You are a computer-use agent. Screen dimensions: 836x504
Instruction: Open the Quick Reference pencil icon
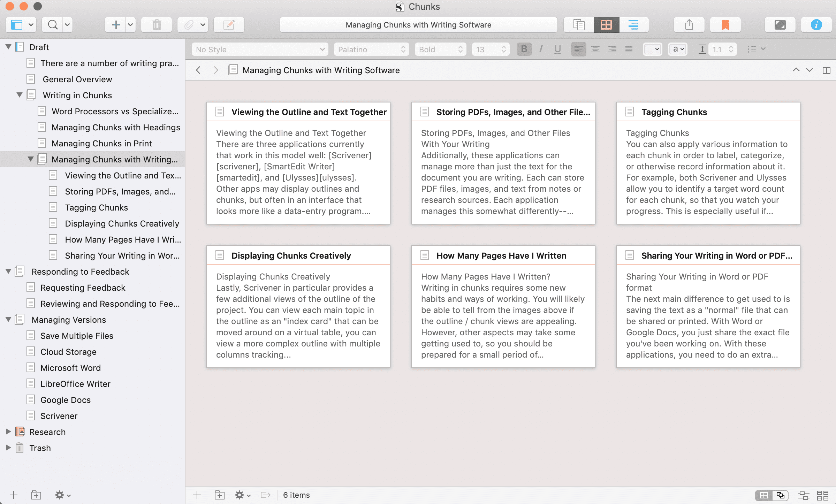229,25
